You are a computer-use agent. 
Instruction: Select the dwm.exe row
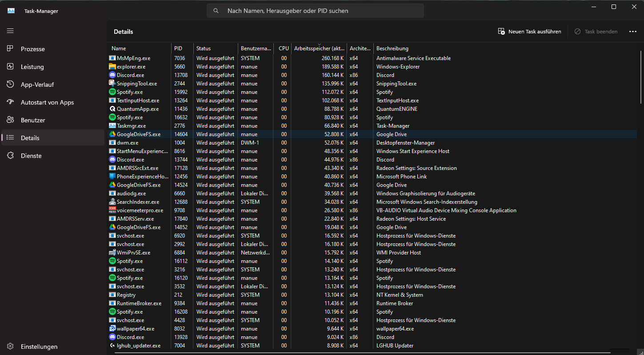(372, 143)
